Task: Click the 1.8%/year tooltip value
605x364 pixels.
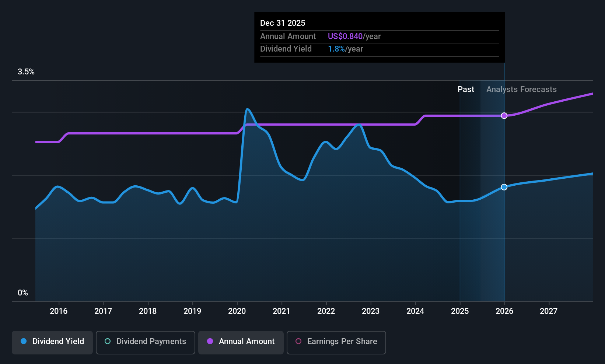Action: [345, 49]
